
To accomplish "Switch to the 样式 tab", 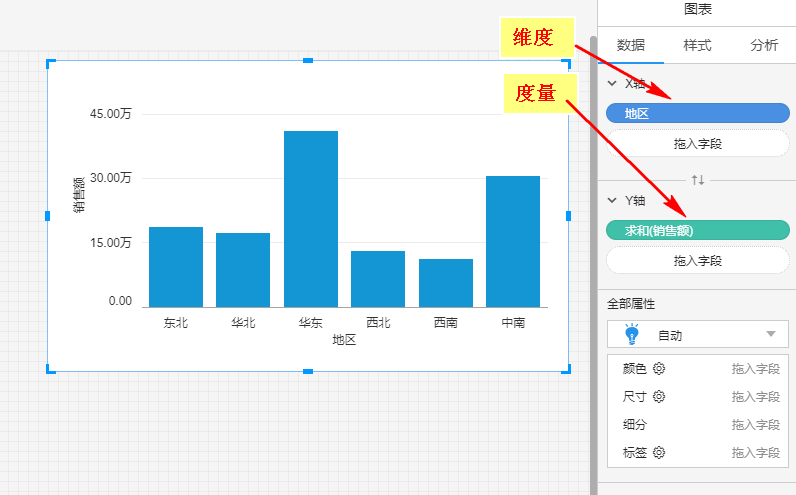I will [697, 45].
